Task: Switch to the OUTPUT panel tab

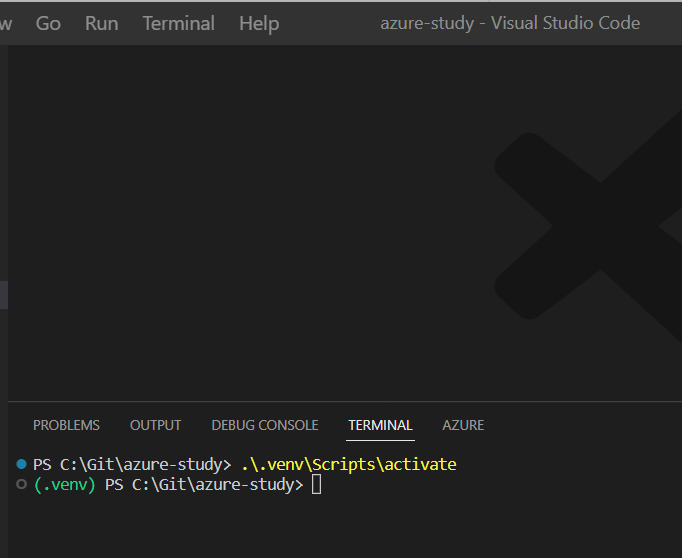Action: click(x=155, y=425)
